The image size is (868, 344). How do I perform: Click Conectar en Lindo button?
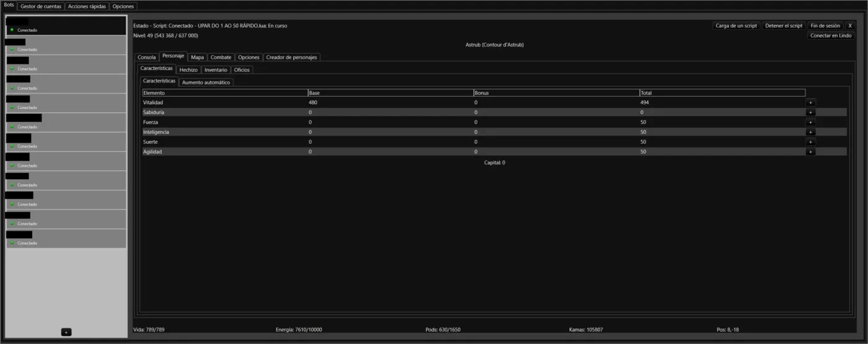pyautogui.click(x=831, y=36)
